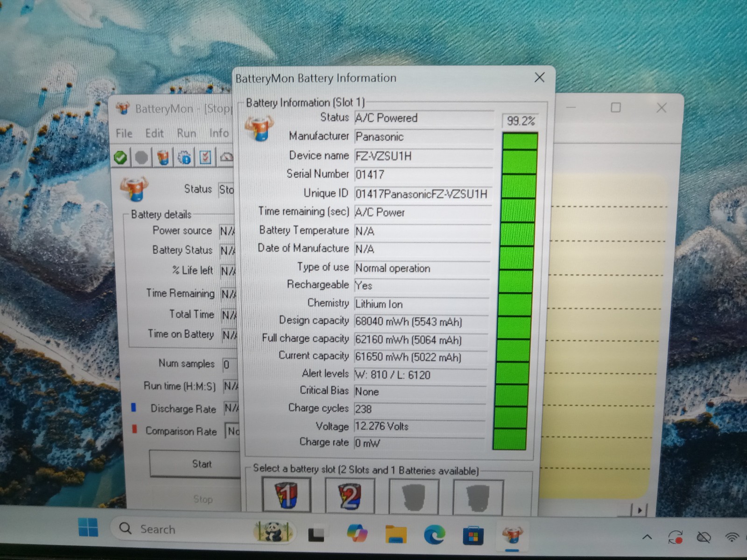Click the BatteryMon logo in the main window title bar
This screenshot has height=560, width=747.
[x=123, y=109]
